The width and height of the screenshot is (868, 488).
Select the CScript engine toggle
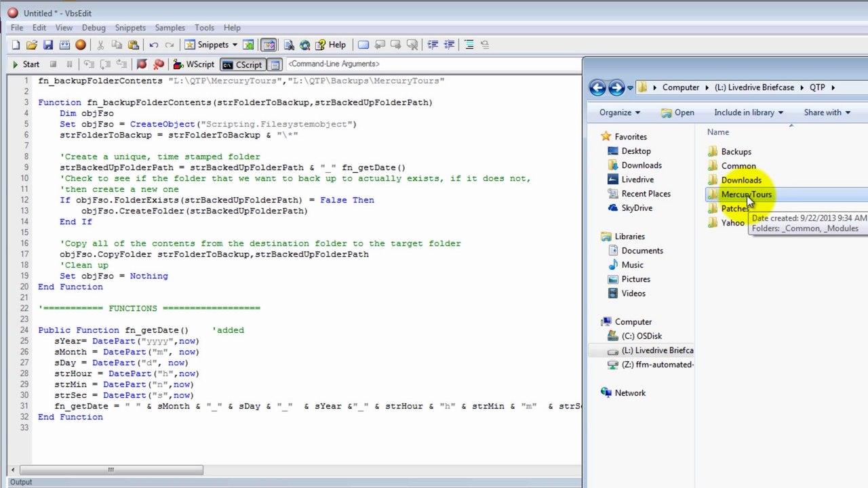pos(242,64)
